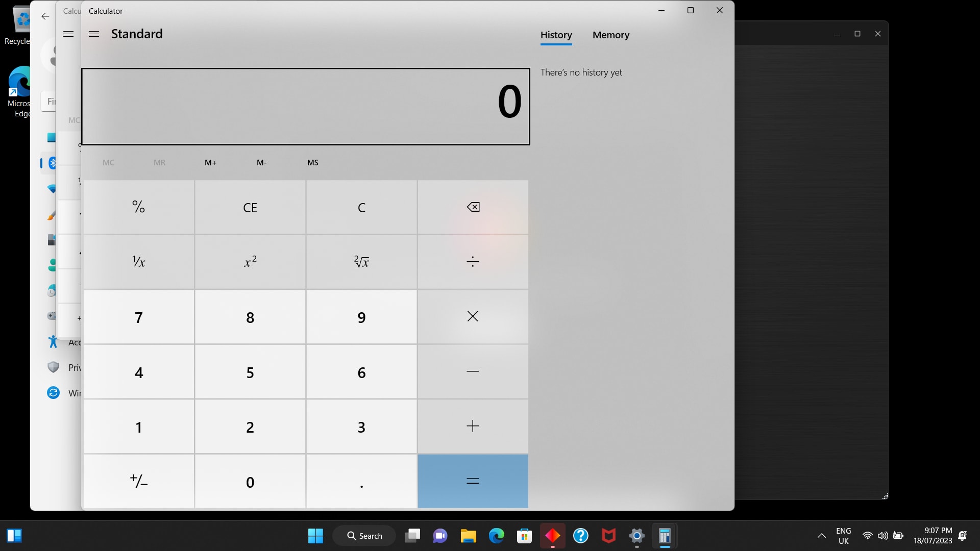Open the calculator navigation hamburger menu
The image size is (980, 551).
coord(94,34)
